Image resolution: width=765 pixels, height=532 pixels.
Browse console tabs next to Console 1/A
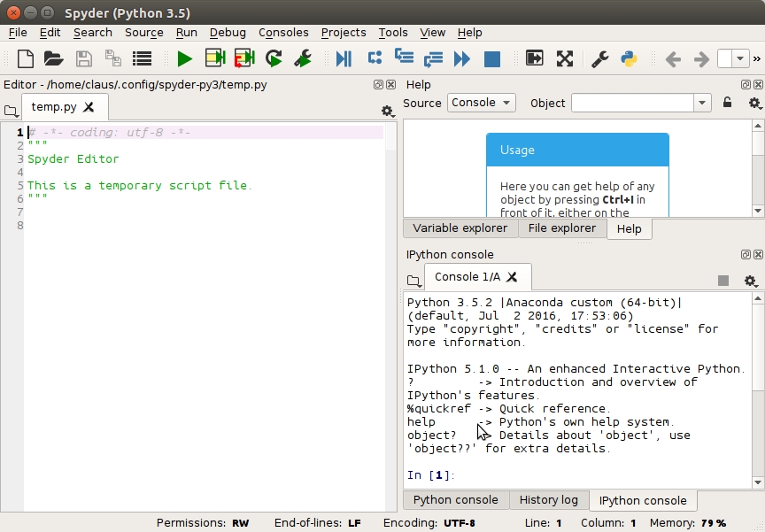[413, 281]
